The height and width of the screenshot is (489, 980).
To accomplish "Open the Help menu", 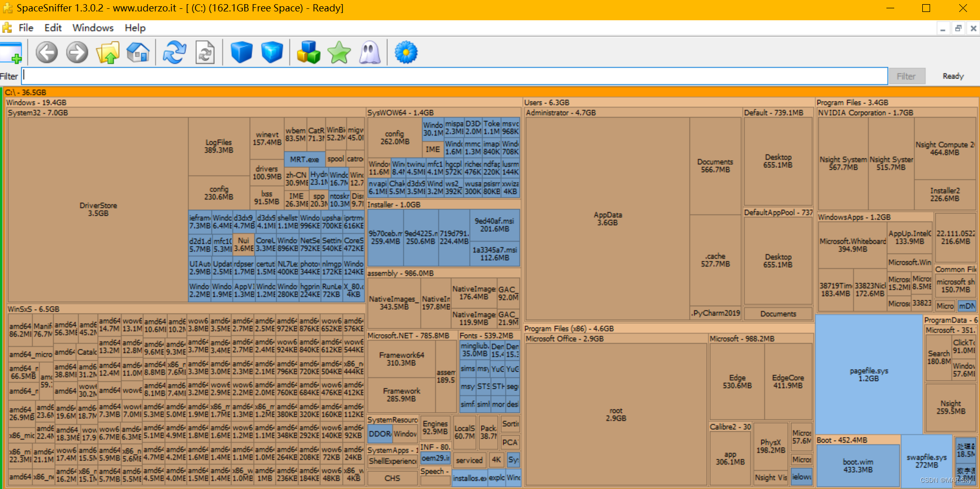I will [x=135, y=28].
